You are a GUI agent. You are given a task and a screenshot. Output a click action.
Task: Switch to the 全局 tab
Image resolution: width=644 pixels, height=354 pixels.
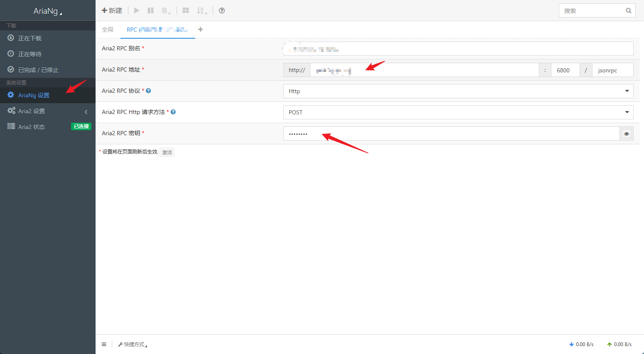click(108, 30)
